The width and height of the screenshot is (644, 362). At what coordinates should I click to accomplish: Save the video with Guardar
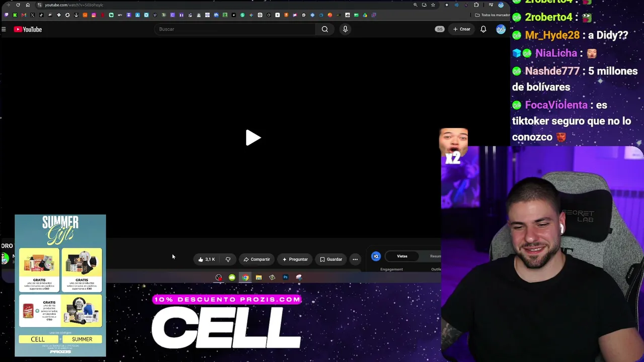(x=331, y=259)
